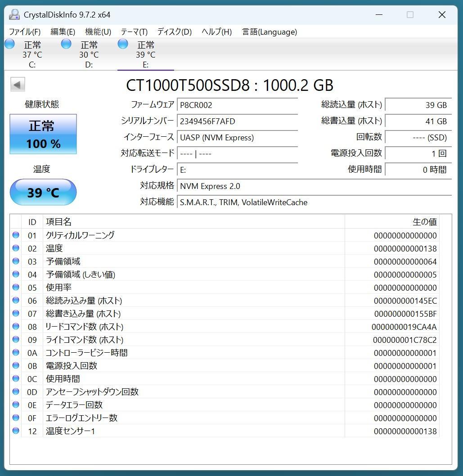The height and width of the screenshot is (476, 463).
Task: Click the blue dot beside 温度センサー1
Action: 15,431
